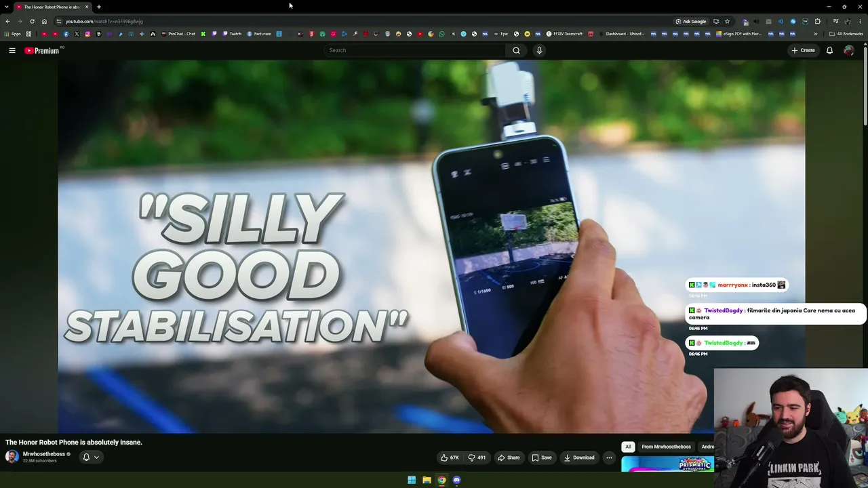
Task: Bookmark this page with star icon
Action: point(727,21)
